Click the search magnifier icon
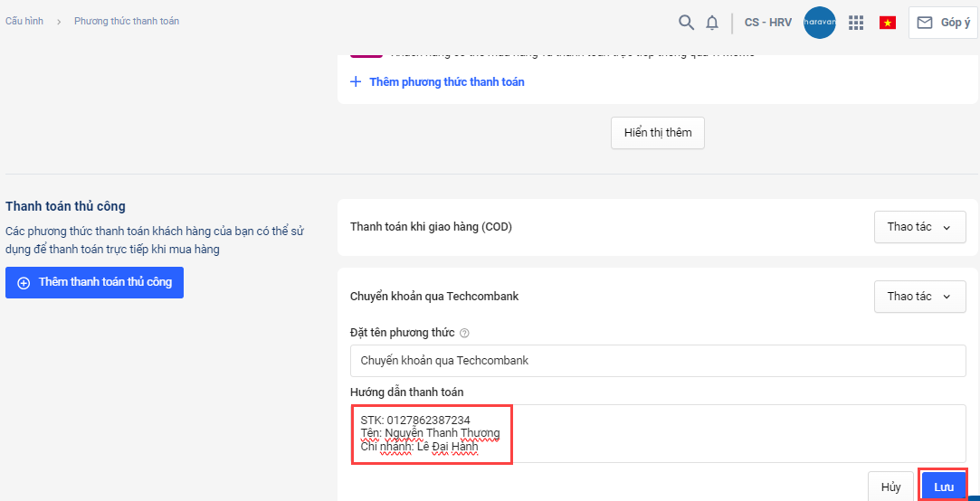This screenshot has height=501, width=980. (x=687, y=23)
